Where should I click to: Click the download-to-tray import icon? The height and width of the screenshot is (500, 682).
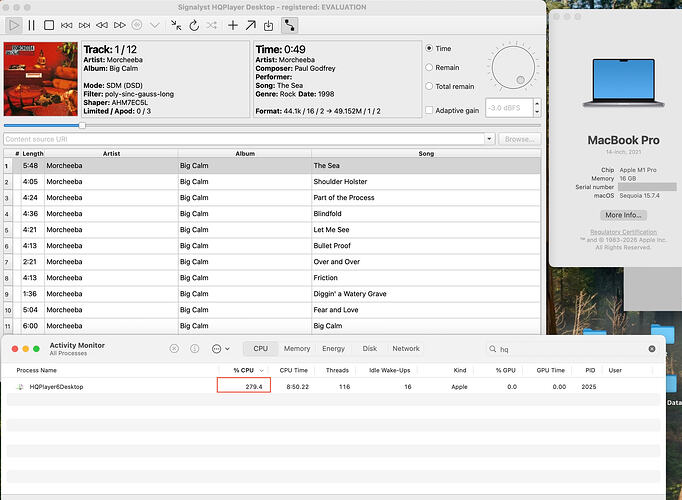point(268,26)
